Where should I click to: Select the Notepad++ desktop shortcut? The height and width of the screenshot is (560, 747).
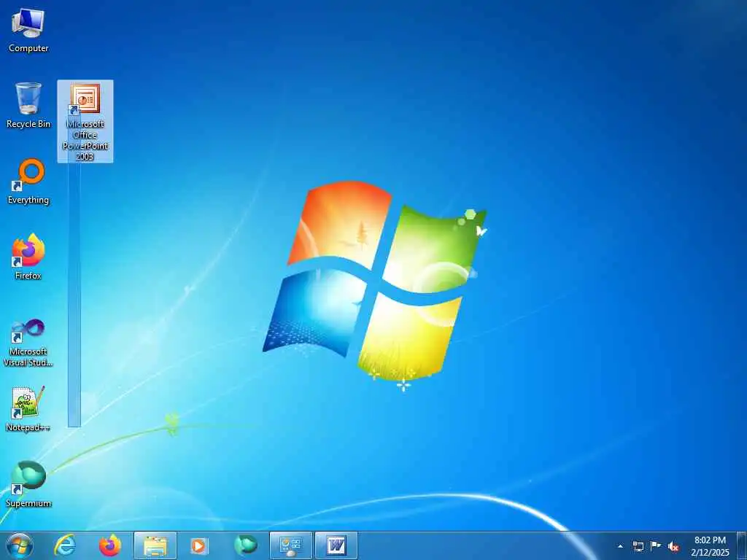(28, 408)
